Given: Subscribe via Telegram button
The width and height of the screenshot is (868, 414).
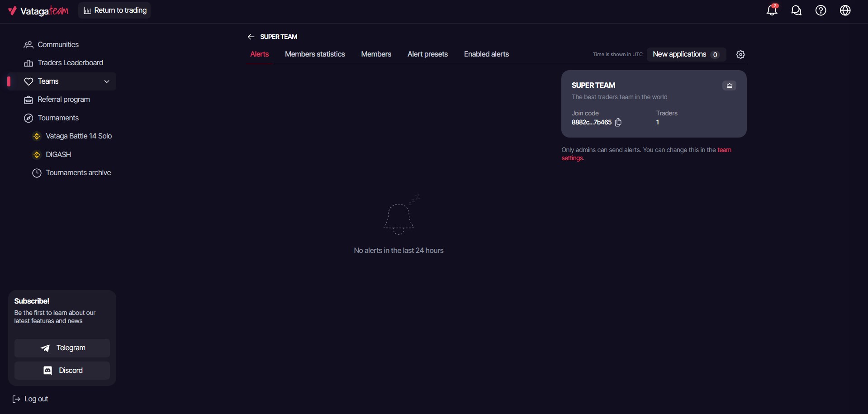Looking at the screenshot, I should (x=62, y=348).
